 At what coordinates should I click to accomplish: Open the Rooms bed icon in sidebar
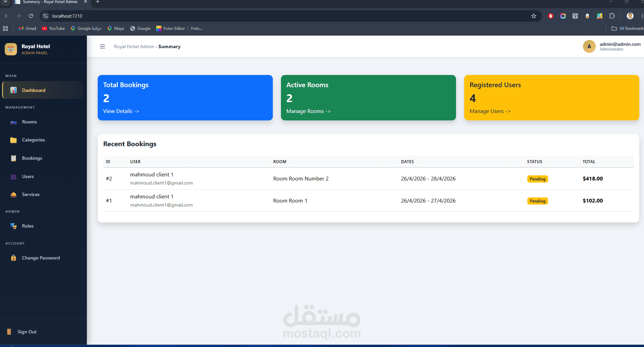[x=14, y=122]
